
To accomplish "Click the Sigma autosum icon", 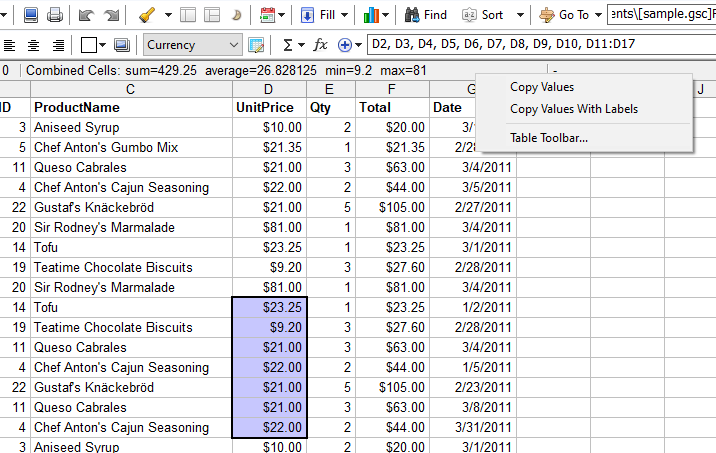I will [x=288, y=45].
